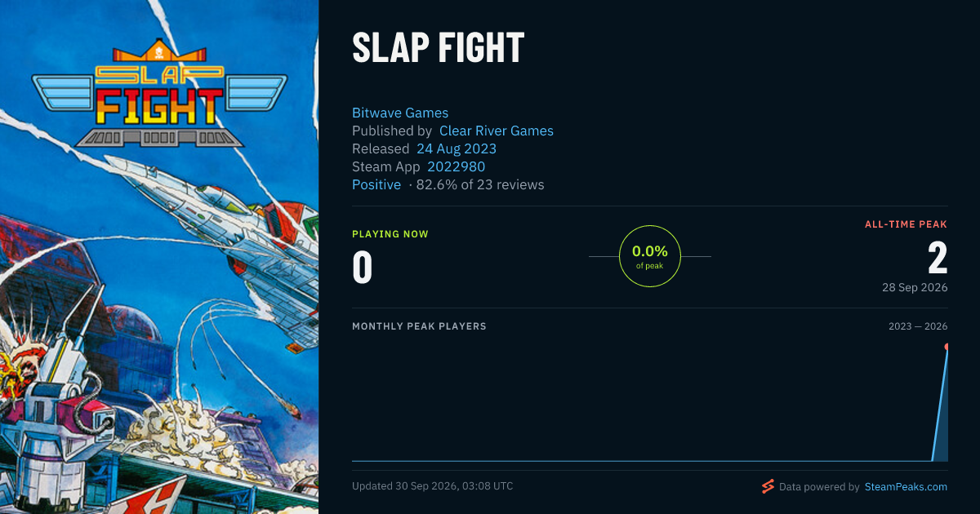The width and height of the screenshot is (980, 514).
Task: Click the Monthly Peak Players label
Action: point(419,326)
